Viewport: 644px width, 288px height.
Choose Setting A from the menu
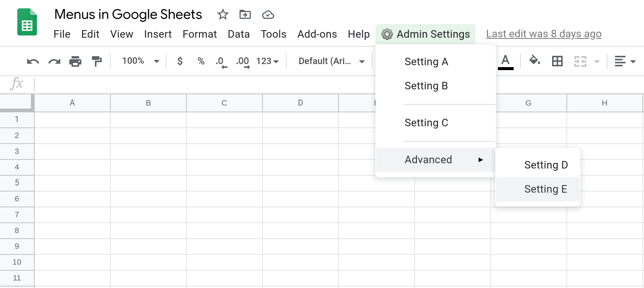436,61
